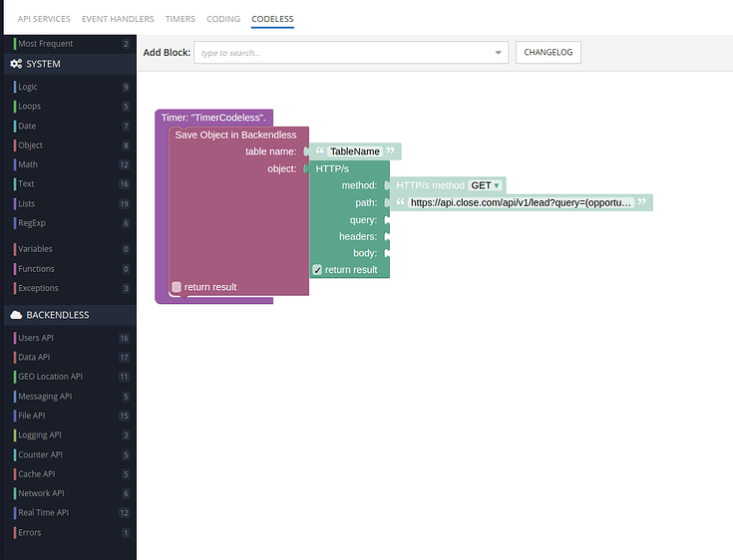
Task: Click the body: input label
Action: click(365, 253)
